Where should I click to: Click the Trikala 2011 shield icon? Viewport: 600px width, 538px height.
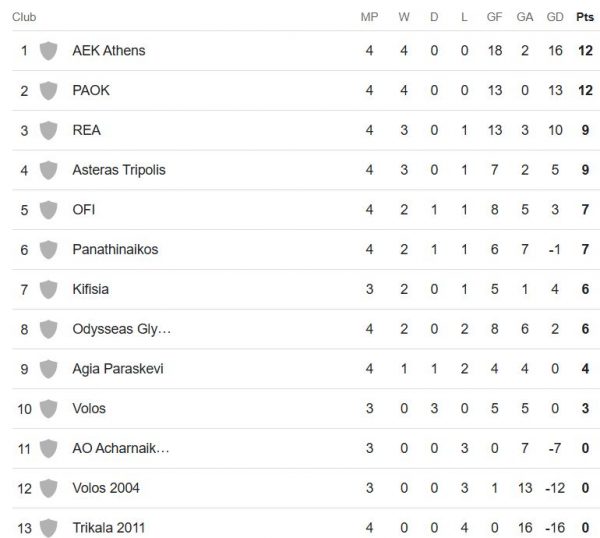pos(47,527)
